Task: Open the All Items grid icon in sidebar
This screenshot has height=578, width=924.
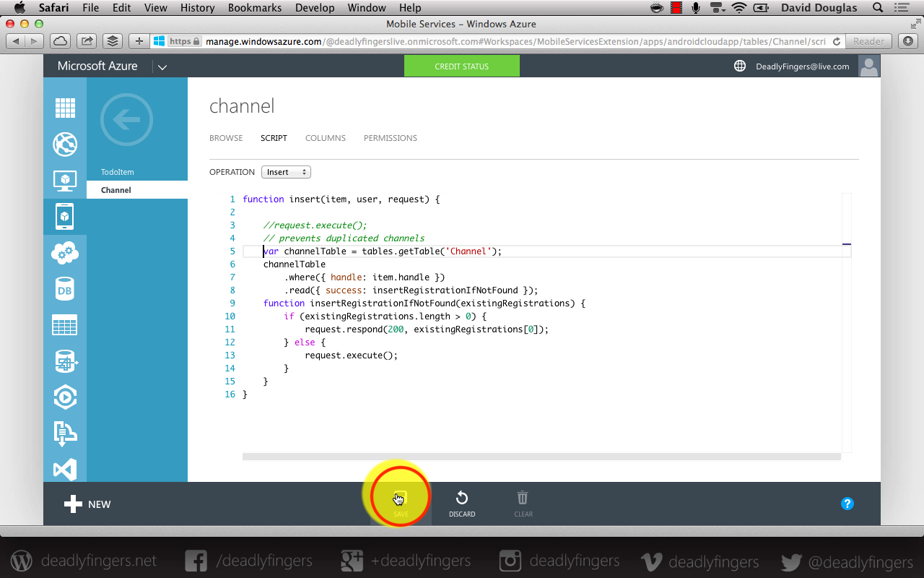Action: tap(65, 108)
